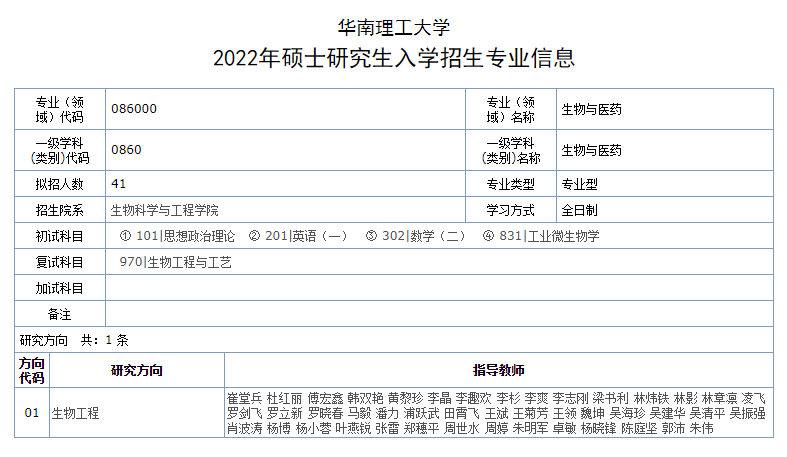Screen dimensions: 787x457
Task: Click advisor name 罗晓春
Action: (x=325, y=413)
